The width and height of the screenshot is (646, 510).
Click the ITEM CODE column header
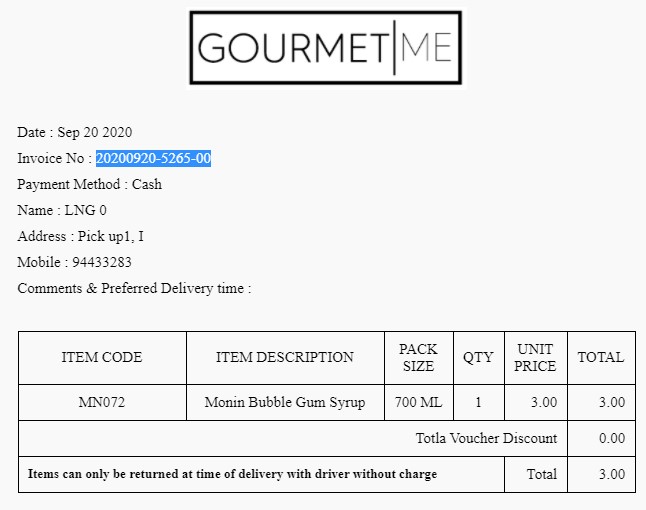[102, 357]
